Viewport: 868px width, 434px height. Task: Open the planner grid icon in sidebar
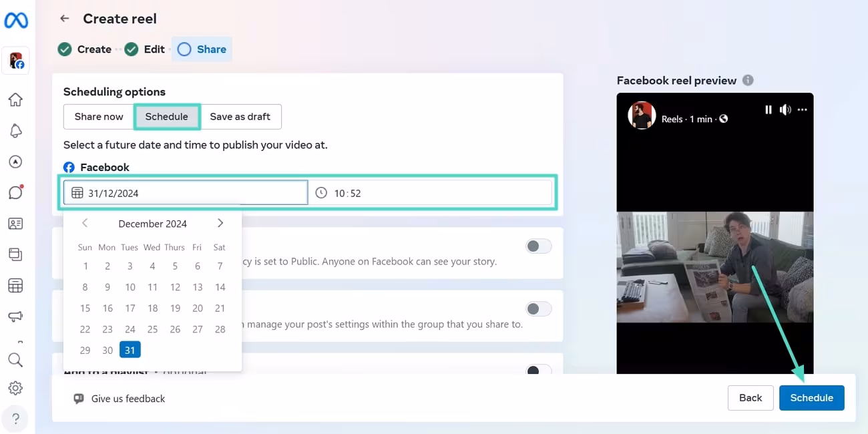coord(15,286)
